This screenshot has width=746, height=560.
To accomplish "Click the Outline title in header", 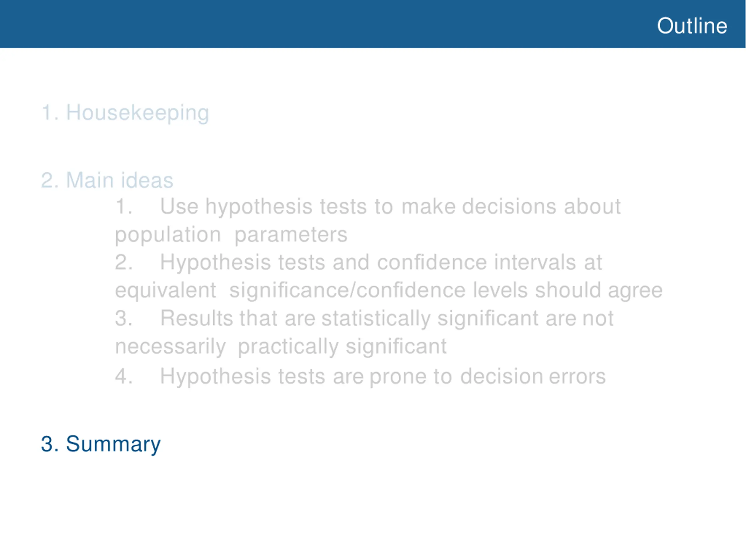I will [692, 26].
